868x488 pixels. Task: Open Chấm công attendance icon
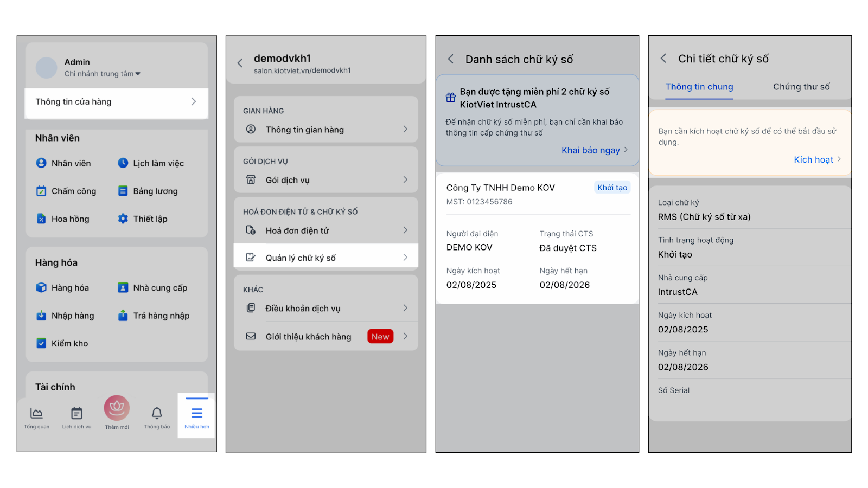41,191
